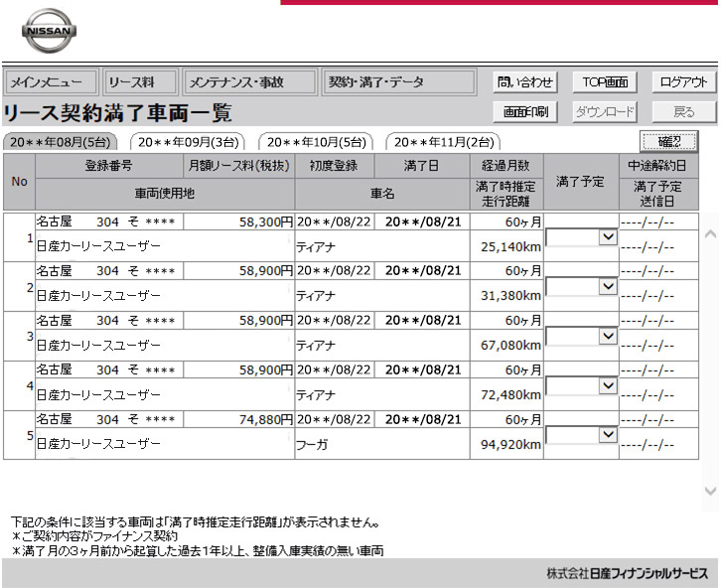Switch to the 20**年09月(3台) tab
This screenshot has height=588, width=721.
pyautogui.click(x=188, y=142)
